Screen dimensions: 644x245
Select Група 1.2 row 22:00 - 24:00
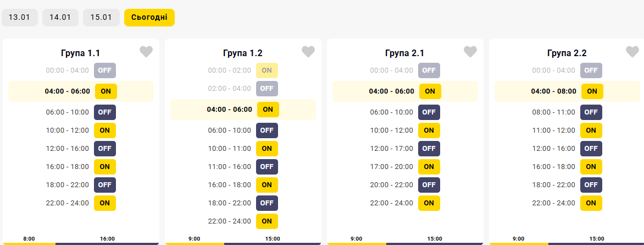click(230, 221)
